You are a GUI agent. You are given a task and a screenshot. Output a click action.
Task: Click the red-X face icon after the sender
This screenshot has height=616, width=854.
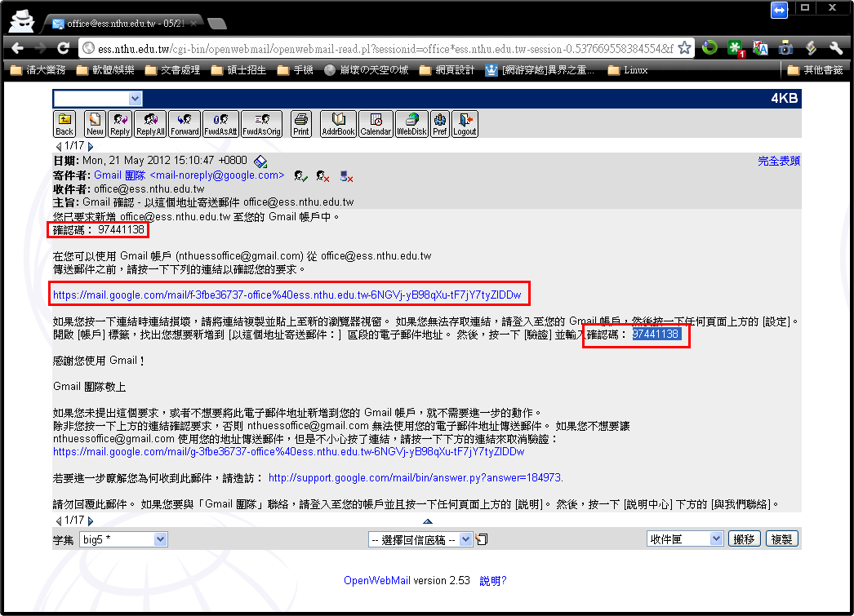pyautogui.click(x=323, y=175)
